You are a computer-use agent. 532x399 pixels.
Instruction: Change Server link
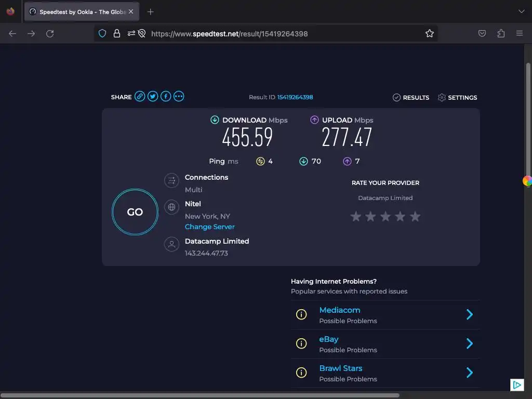click(x=210, y=227)
